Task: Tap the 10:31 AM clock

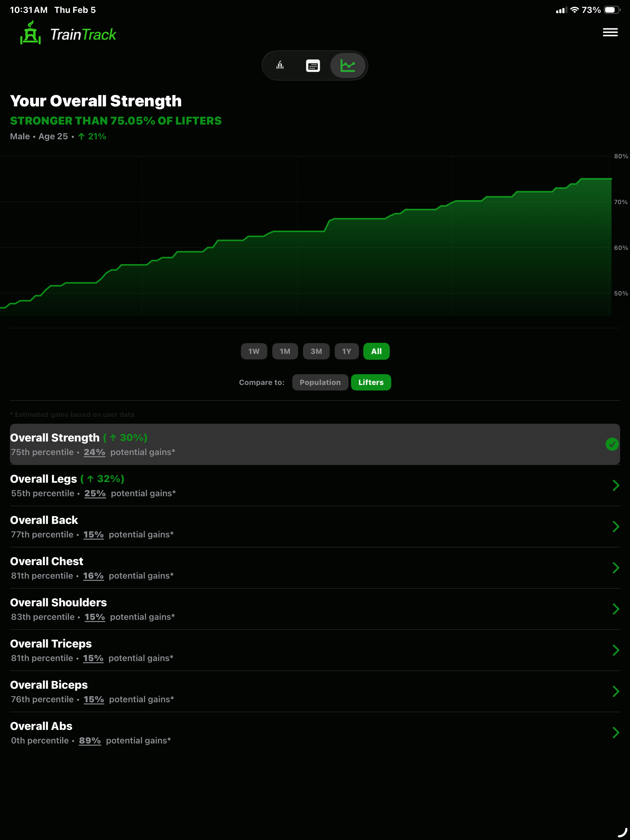Action: pos(29,10)
